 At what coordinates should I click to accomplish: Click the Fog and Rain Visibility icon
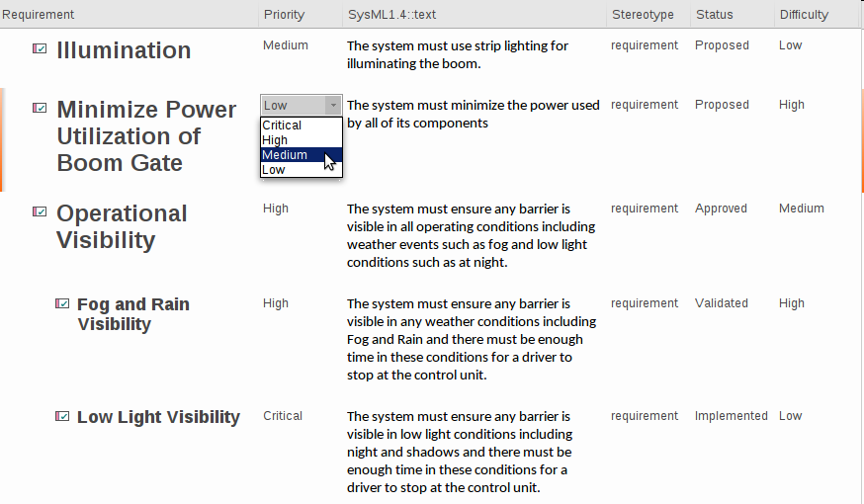(62, 304)
